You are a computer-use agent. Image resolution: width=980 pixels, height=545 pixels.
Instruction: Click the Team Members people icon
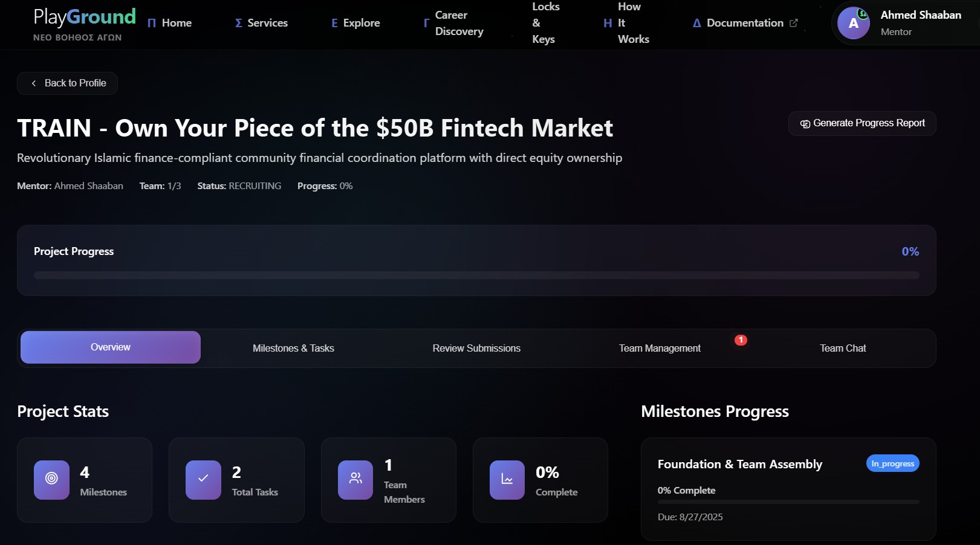tap(355, 480)
